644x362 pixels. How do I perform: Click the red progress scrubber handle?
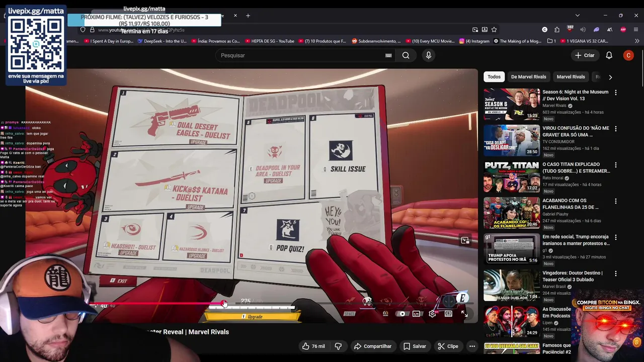[224, 303]
